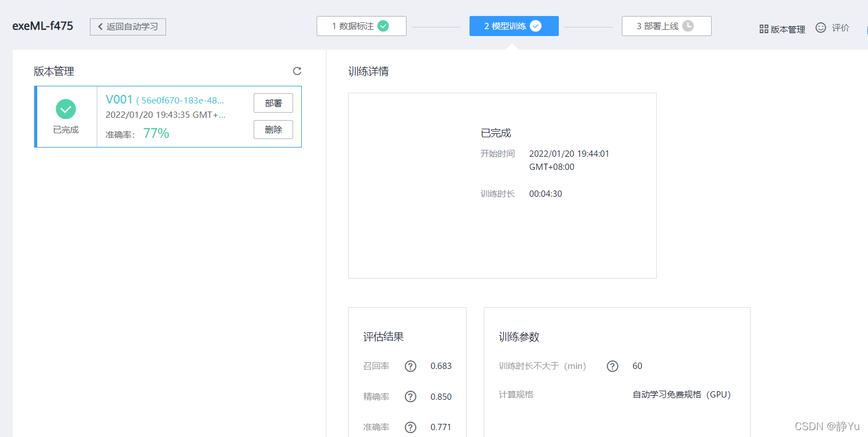Click the 版本管理 panel heading
This screenshot has width=868, height=437.
pos(54,71)
